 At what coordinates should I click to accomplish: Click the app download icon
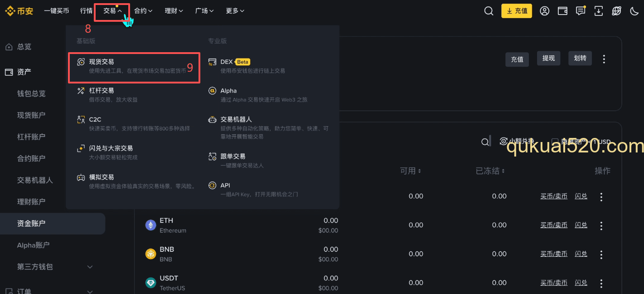pyautogui.click(x=599, y=11)
